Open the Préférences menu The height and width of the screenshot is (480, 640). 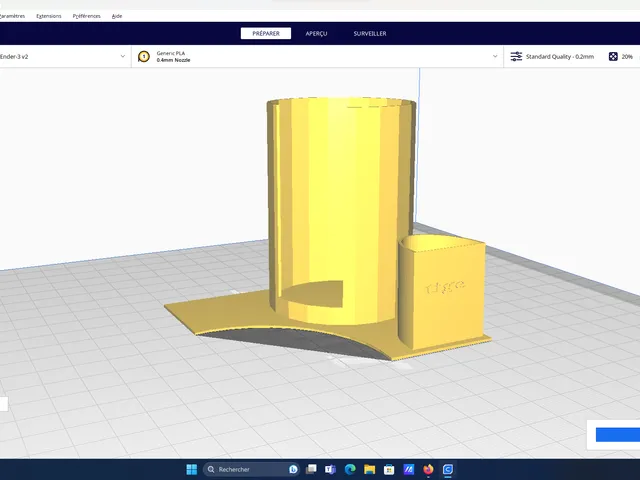pyautogui.click(x=87, y=16)
